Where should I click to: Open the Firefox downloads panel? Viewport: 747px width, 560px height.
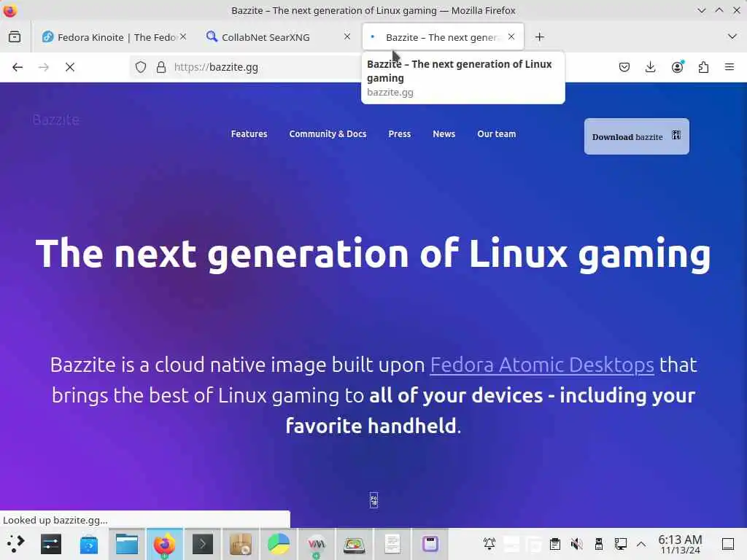[x=650, y=67]
